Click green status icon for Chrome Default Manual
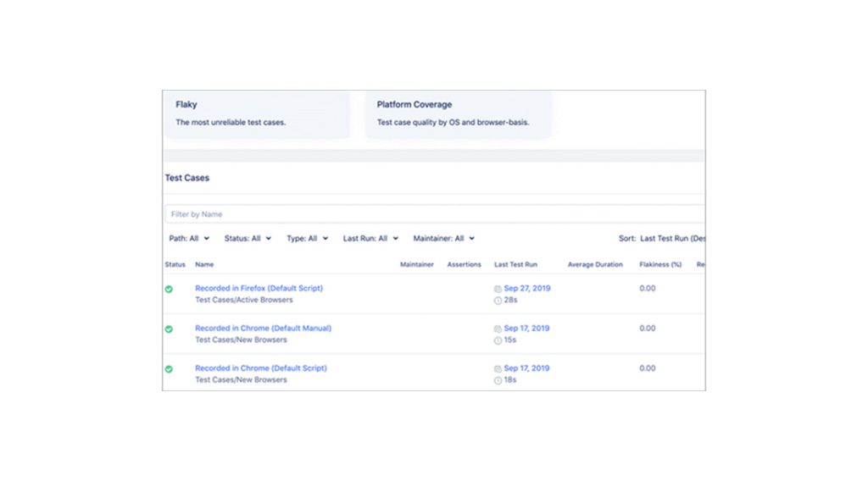The height and width of the screenshot is (481, 868). click(169, 329)
